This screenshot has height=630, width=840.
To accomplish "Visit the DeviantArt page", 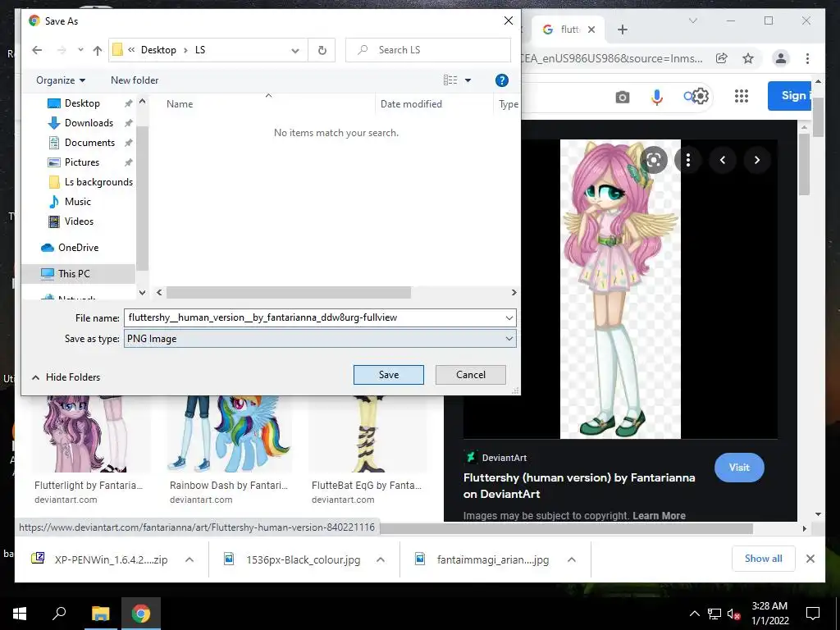I will [739, 467].
